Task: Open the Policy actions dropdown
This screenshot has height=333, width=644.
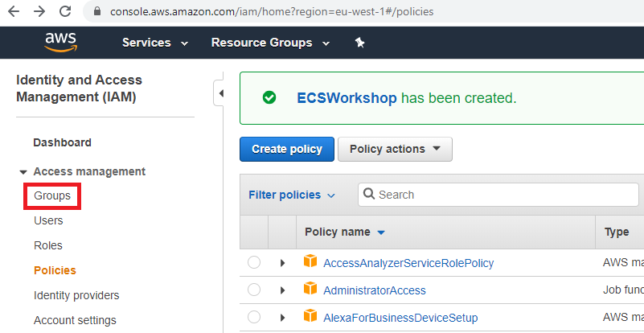Action: click(395, 149)
